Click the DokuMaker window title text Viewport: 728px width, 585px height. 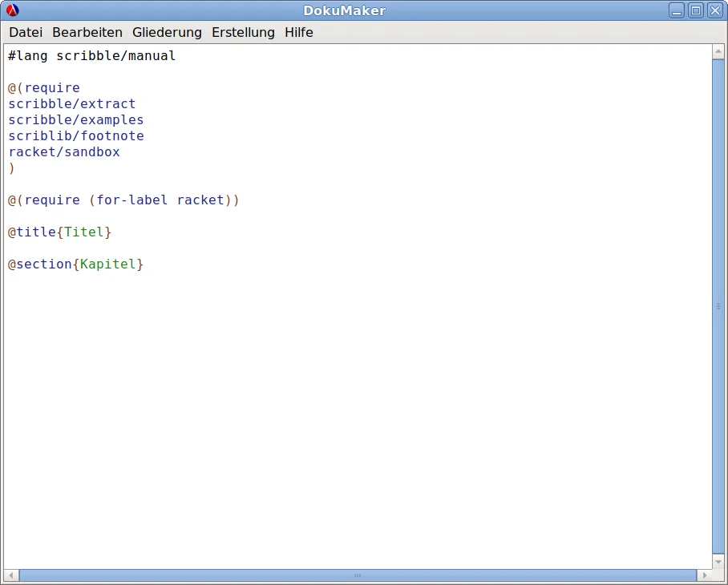345,10
